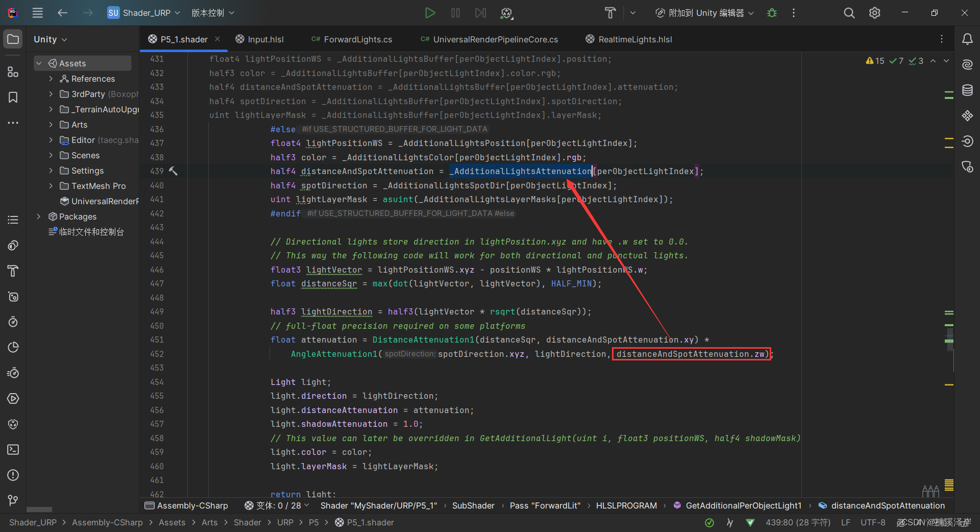Click the Pass "ForwardLit" breadcrumb
Screen dimensions: 980x532
coord(545,505)
